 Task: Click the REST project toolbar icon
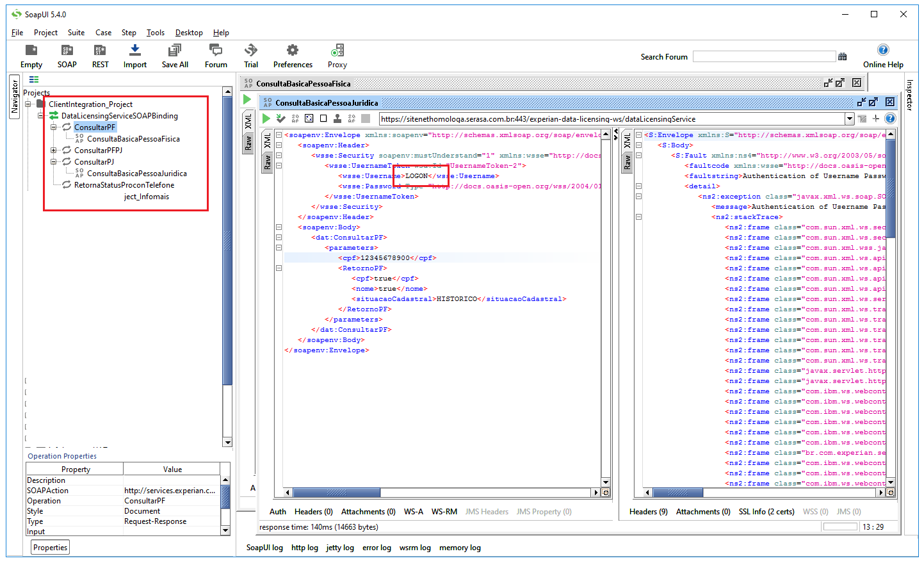coord(100,56)
